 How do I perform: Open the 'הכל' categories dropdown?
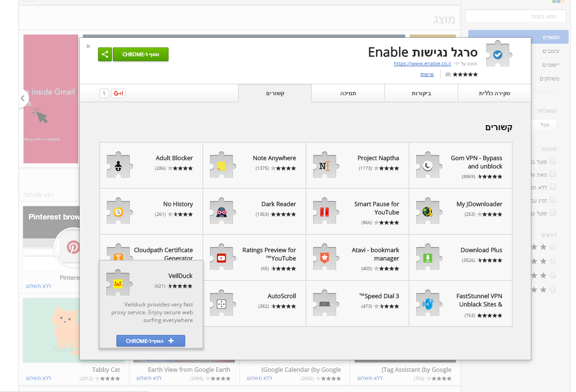click(x=544, y=125)
